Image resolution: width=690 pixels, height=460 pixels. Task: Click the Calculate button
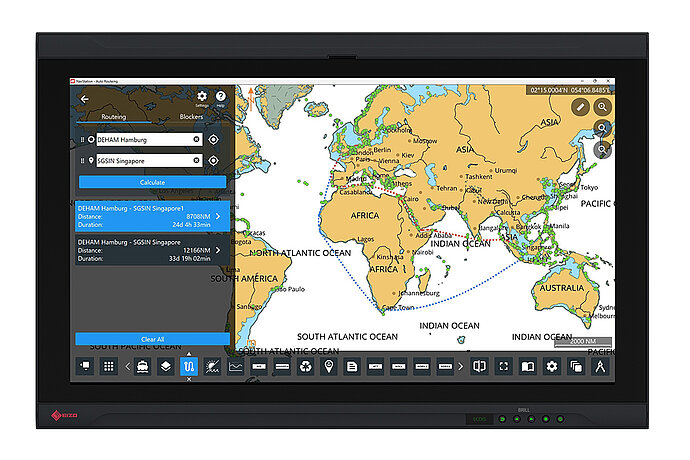152,182
